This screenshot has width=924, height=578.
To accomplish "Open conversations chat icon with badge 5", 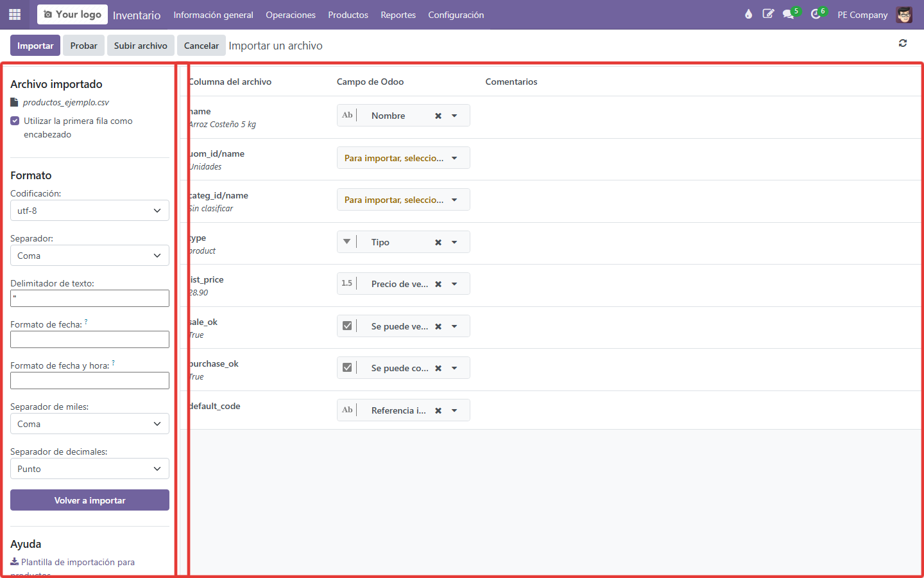I will pos(789,14).
